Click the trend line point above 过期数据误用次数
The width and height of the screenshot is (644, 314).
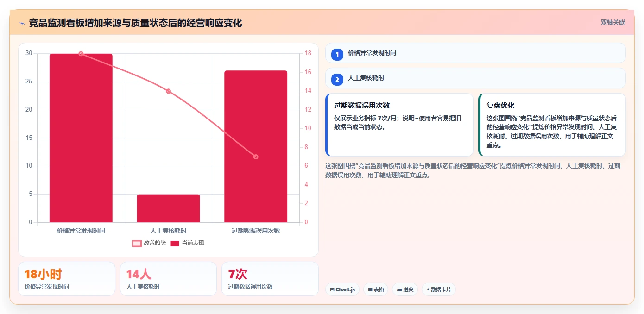click(256, 157)
